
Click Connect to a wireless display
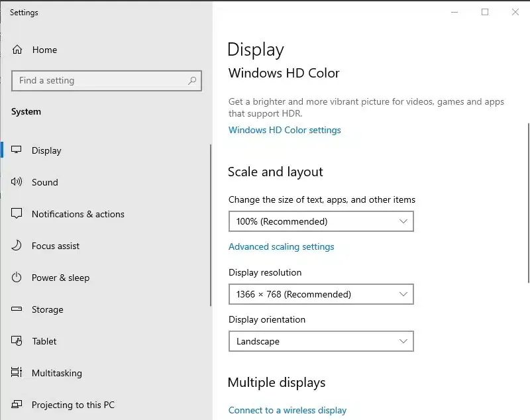288,410
